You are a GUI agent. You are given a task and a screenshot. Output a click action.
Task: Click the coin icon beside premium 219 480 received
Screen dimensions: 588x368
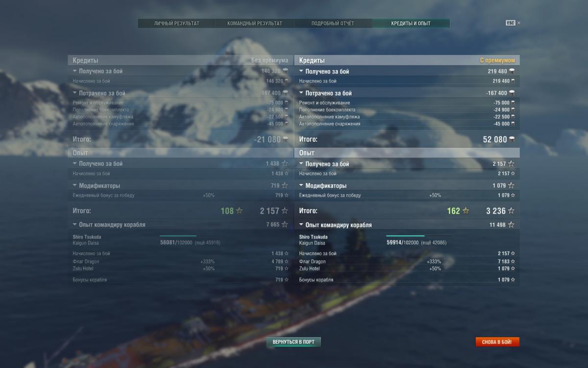pos(512,71)
